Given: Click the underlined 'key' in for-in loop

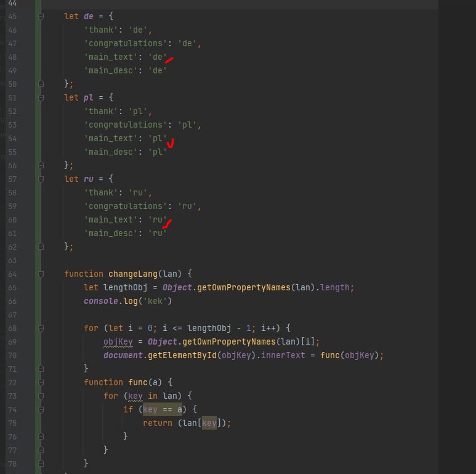Looking at the screenshot, I should (x=135, y=396).
